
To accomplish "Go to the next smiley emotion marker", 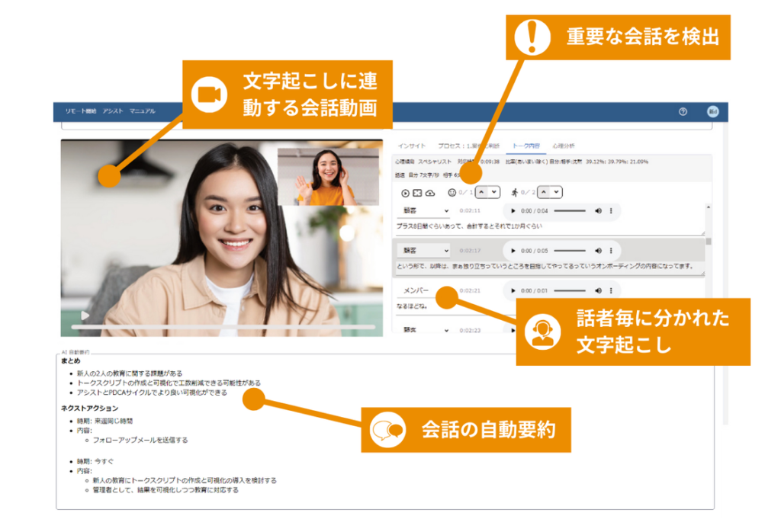I will (x=494, y=193).
